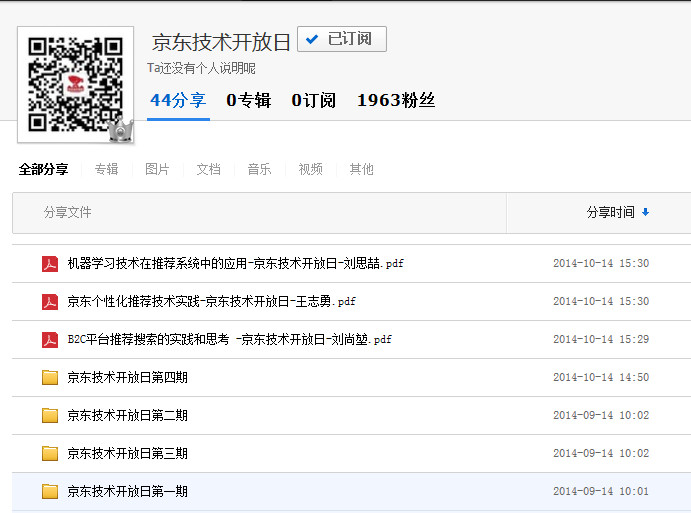Open 京东个性化推荐技术实践 王志勇 pdf
The image size is (691, 513).
tap(212, 301)
